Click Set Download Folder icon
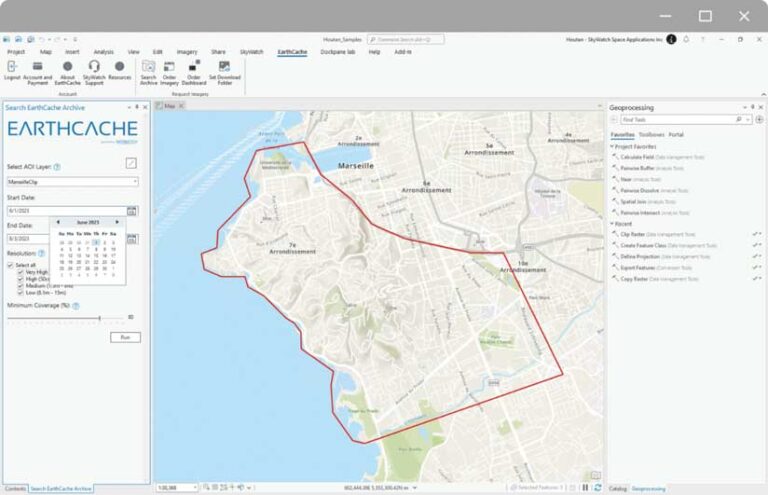The height and width of the screenshot is (495, 768). (224, 67)
